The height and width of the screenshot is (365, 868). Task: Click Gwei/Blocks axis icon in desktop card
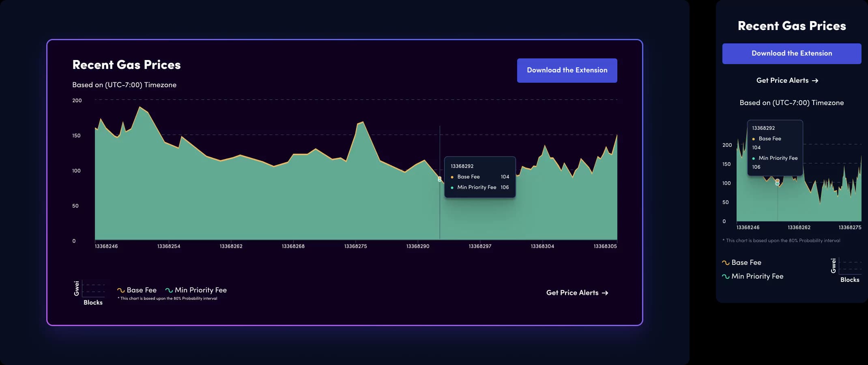89,293
